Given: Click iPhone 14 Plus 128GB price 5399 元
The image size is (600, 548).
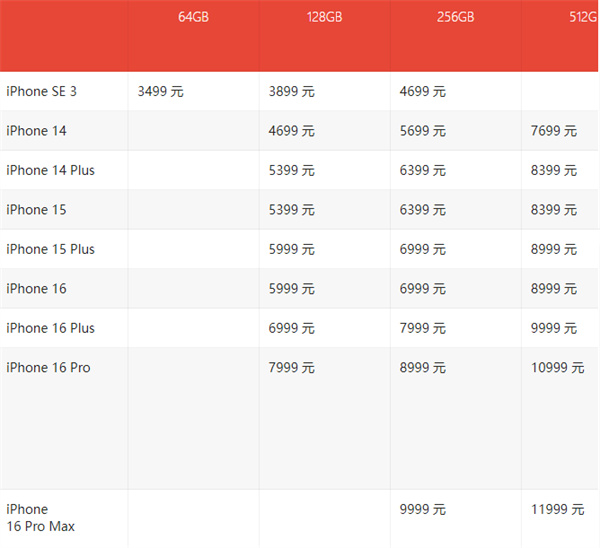Looking at the screenshot, I should point(292,170).
